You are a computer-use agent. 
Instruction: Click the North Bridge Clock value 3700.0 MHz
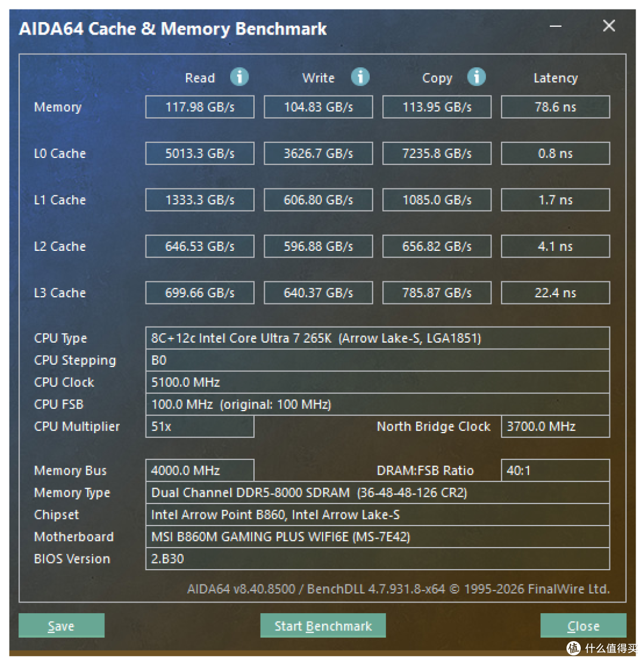point(555,427)
